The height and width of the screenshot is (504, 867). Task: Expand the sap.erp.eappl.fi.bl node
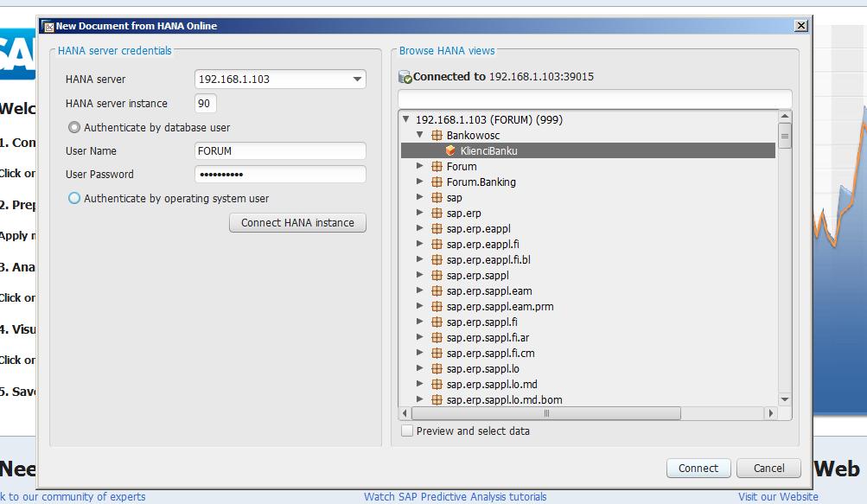(420, 258)
